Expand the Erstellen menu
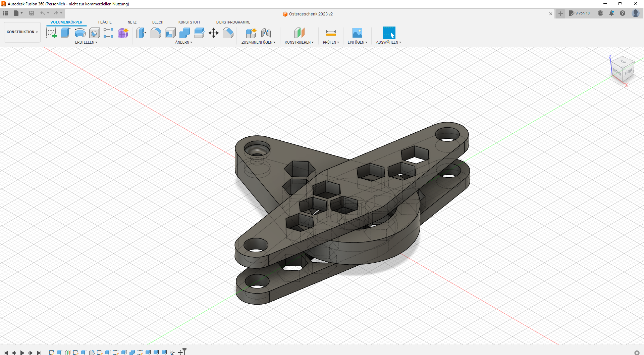 (86, 42)
